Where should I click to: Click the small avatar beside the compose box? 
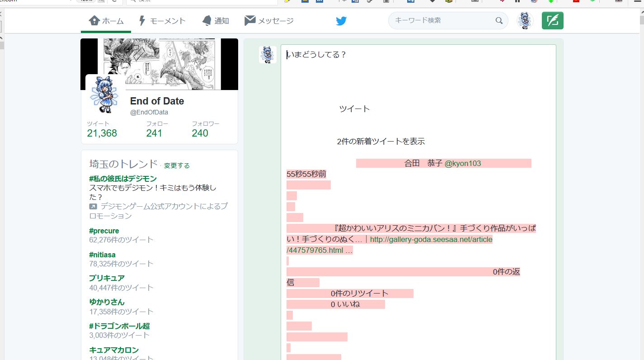point(268,55)
